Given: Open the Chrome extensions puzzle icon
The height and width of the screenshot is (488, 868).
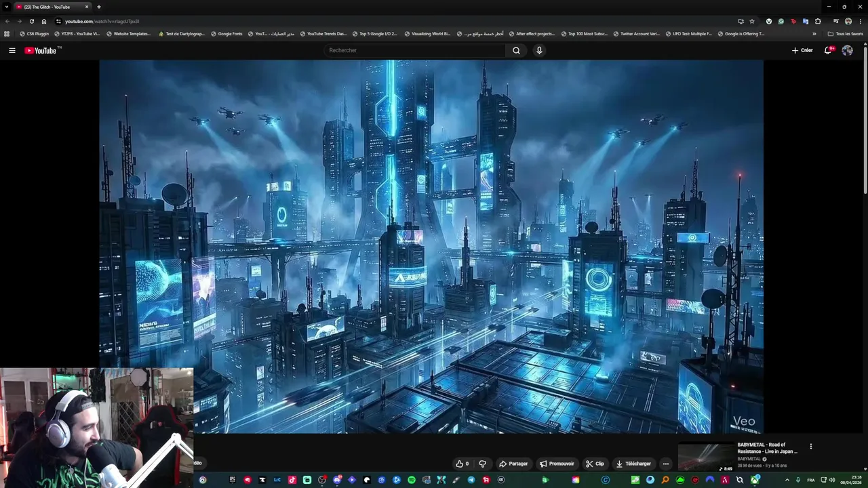Looking at the screenshot, I should coord(818,21).
